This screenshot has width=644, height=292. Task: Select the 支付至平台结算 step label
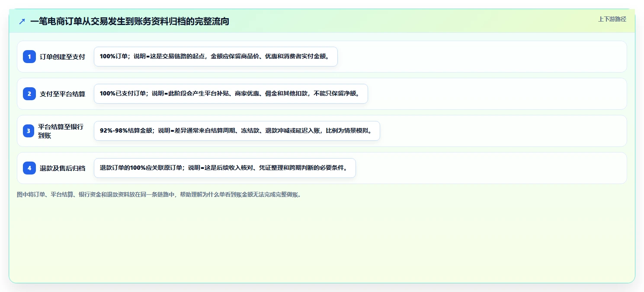tap(62, 94)
